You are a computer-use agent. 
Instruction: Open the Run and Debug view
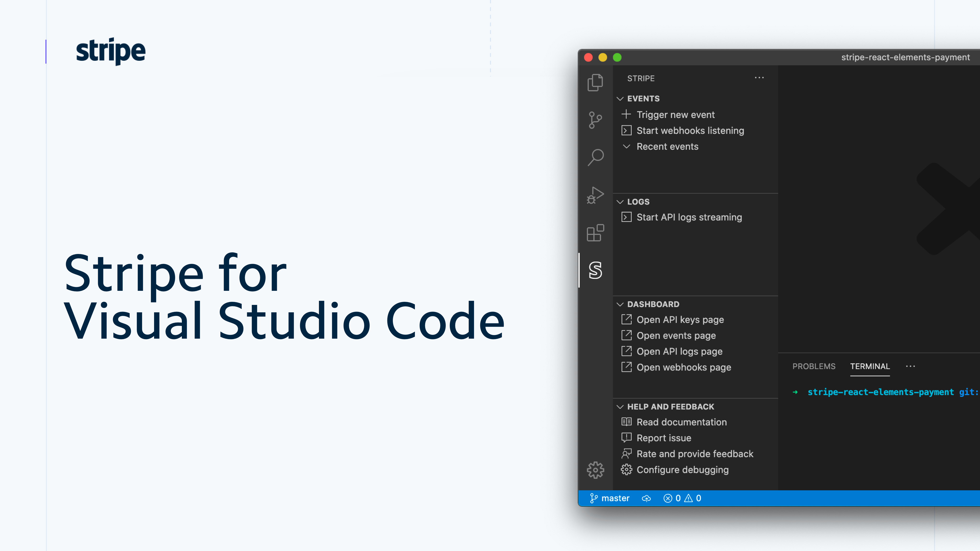pyautogui.click(x=595, y=195)
